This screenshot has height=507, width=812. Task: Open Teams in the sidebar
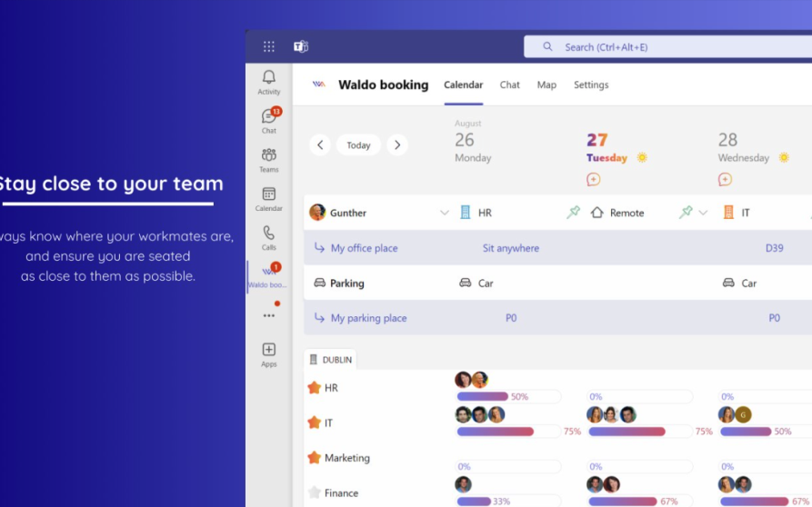point(269,161)
